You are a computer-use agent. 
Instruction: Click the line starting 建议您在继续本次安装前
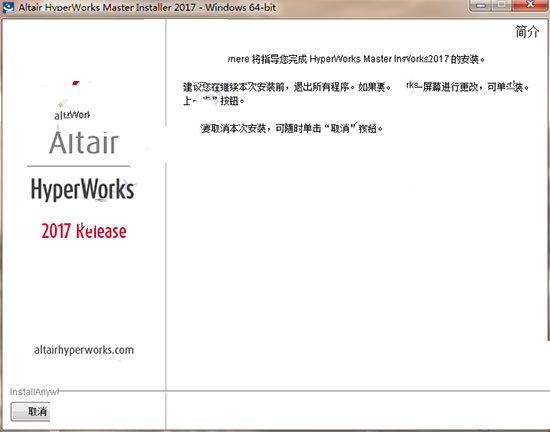[356, 87]
